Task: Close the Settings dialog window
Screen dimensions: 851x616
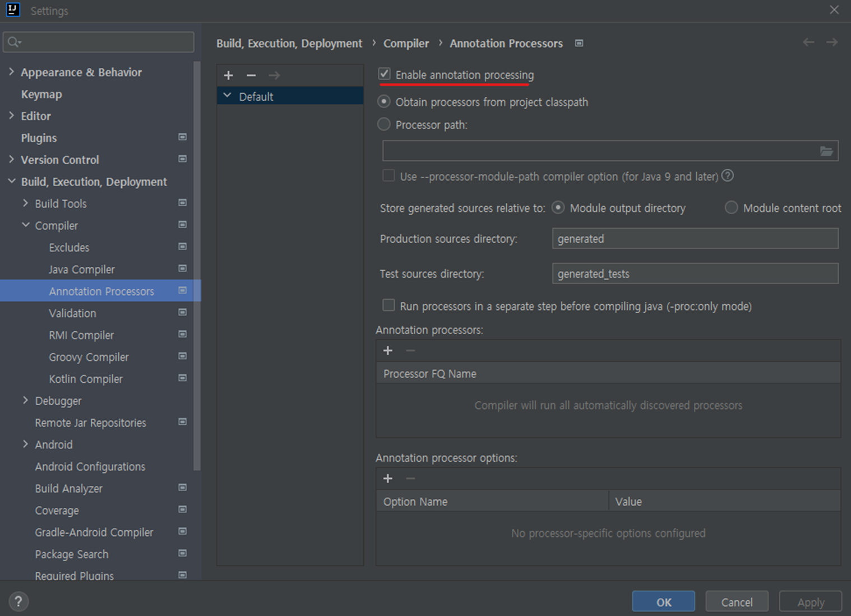Action: (x=834, y=10)
